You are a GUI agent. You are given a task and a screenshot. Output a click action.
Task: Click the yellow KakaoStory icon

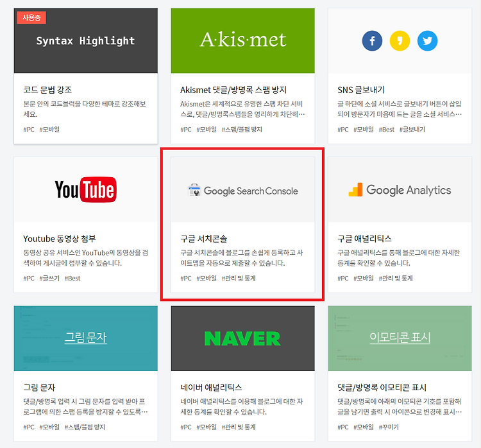tap(400, 40)
